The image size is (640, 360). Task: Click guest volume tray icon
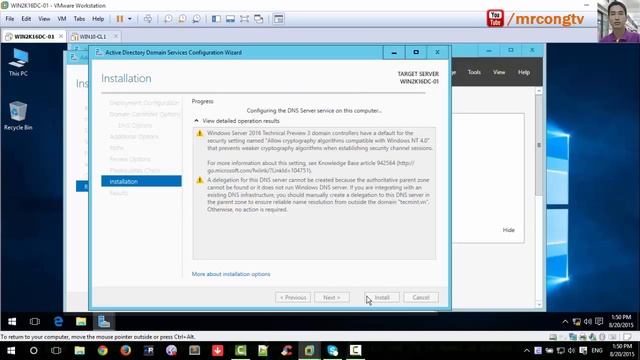pos(587,322)
